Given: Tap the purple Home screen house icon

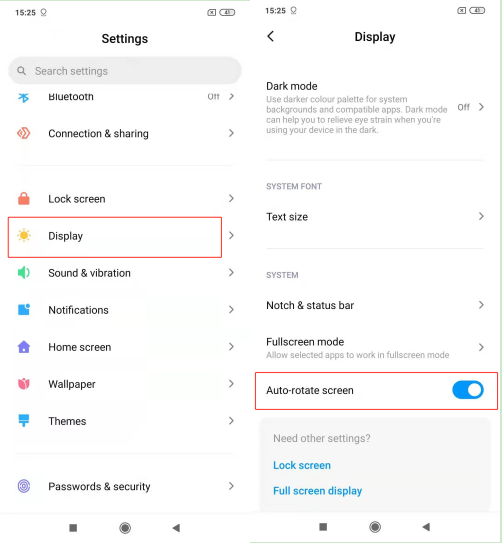Looking at the screenshot, I should point(24,347).
